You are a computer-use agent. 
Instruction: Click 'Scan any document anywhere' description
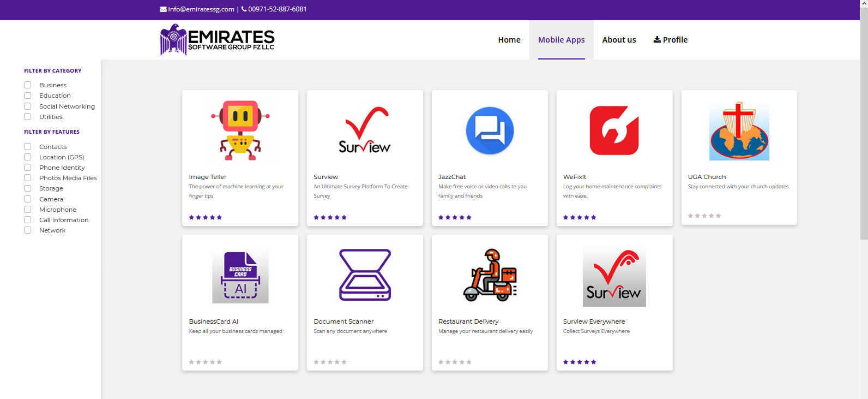click(350, 331)
